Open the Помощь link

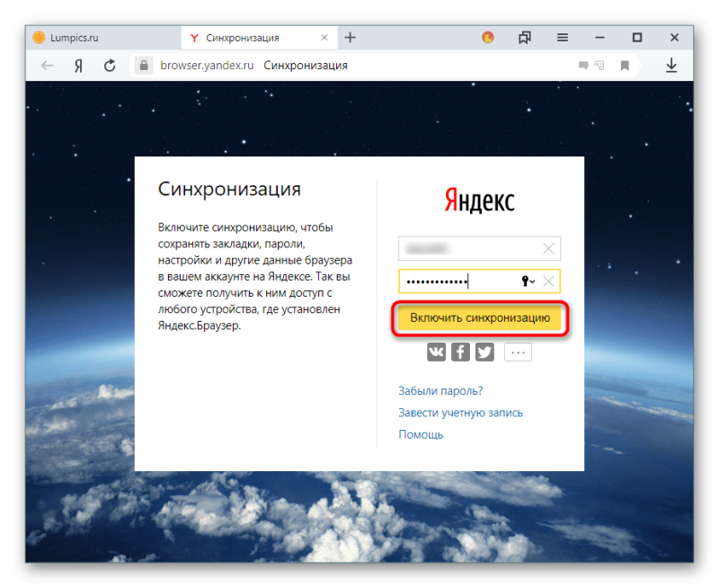tap(421, 434)
